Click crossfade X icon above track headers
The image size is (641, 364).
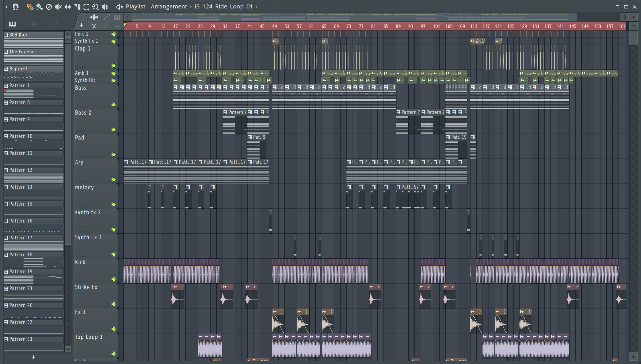[94, 26]
